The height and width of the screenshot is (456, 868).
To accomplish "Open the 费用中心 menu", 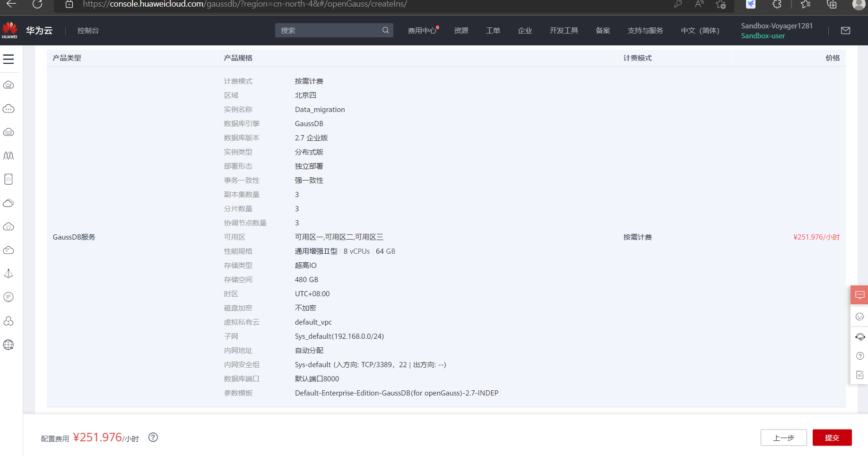I will tap(422, 30).
